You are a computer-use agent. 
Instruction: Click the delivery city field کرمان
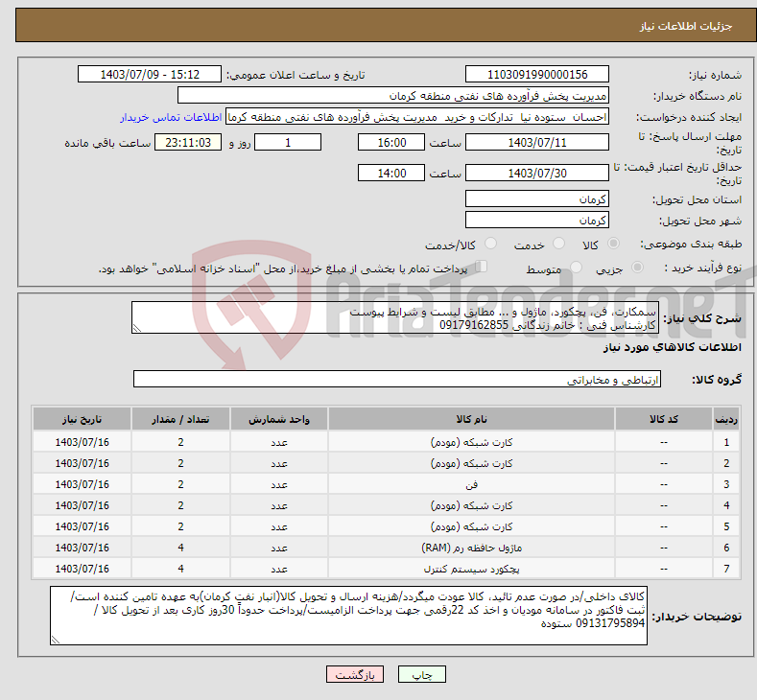click(537, 220)
